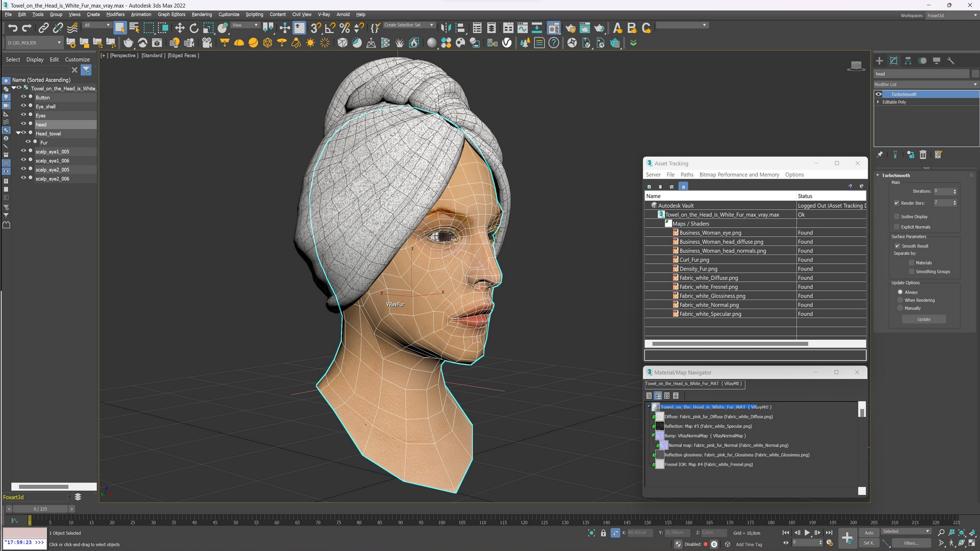Image resolution: width=980 pixels, height=551 pixels.
Task: Open the V-Ray menu
Action: [324, 14]
